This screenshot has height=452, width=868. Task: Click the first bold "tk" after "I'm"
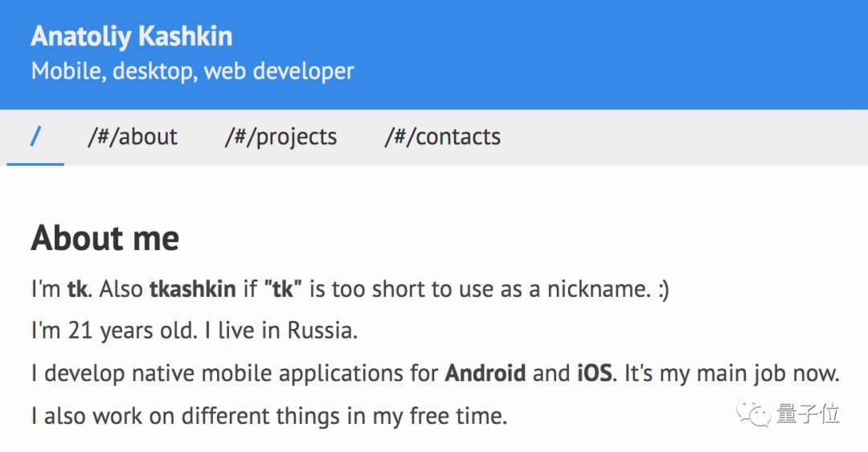77,290
